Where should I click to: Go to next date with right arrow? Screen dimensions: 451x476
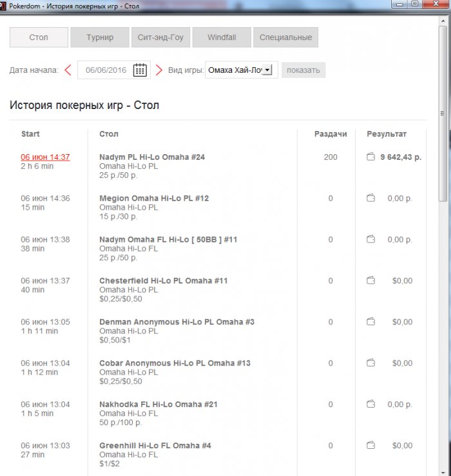(x=159, y=70)
